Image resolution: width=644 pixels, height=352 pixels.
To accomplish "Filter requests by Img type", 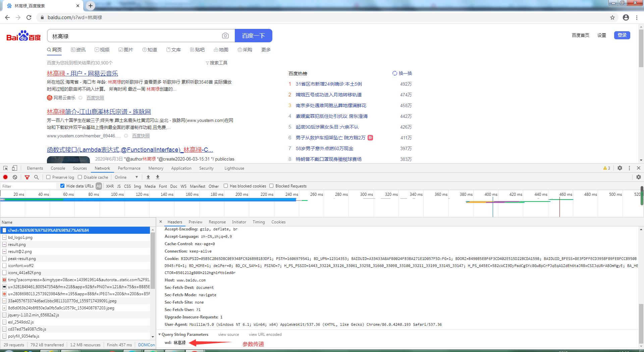I will 137,186.
